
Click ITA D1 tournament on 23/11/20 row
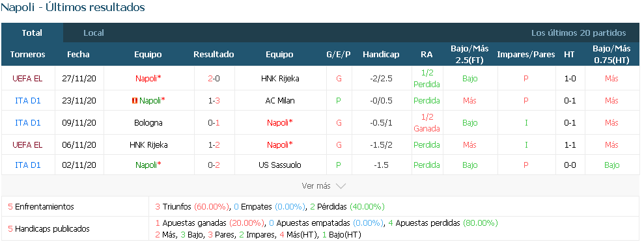pyautogui.click(x=27, y=100)
